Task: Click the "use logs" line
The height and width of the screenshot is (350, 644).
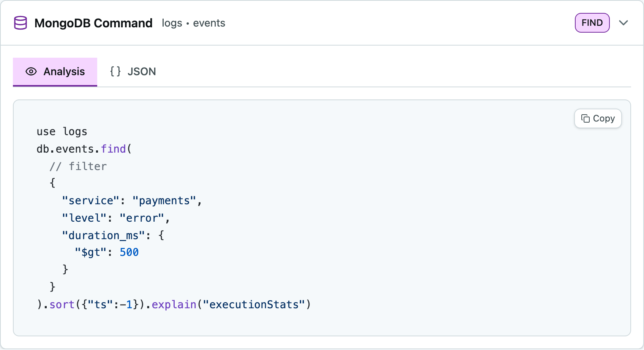Action: pyautogui.click(x=62, y=132)
